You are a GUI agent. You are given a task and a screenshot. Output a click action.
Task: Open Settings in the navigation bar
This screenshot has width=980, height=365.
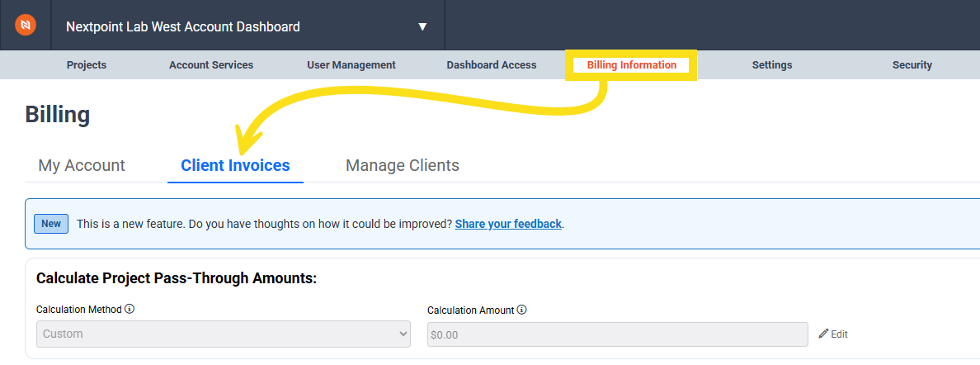tap(772, 65)
